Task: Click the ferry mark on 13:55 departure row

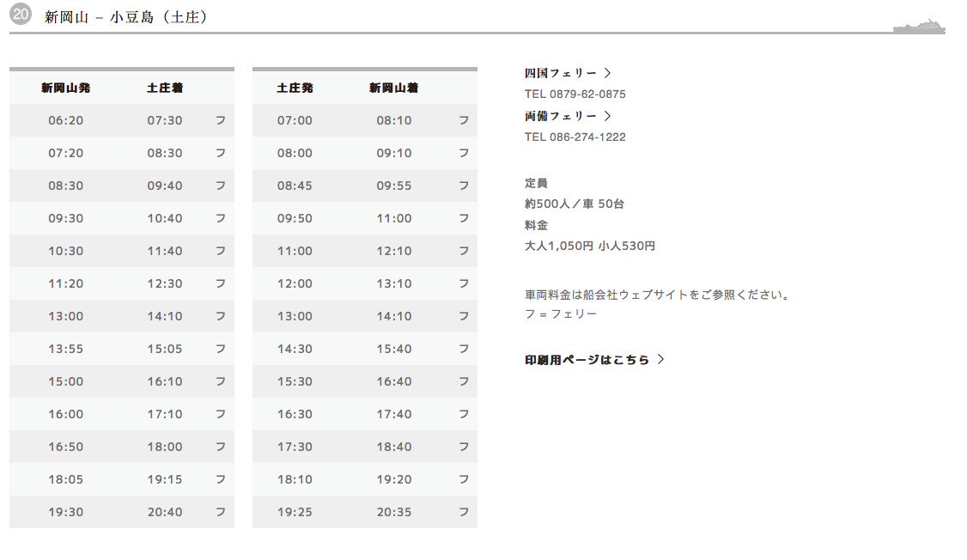Action: [221, 349]
